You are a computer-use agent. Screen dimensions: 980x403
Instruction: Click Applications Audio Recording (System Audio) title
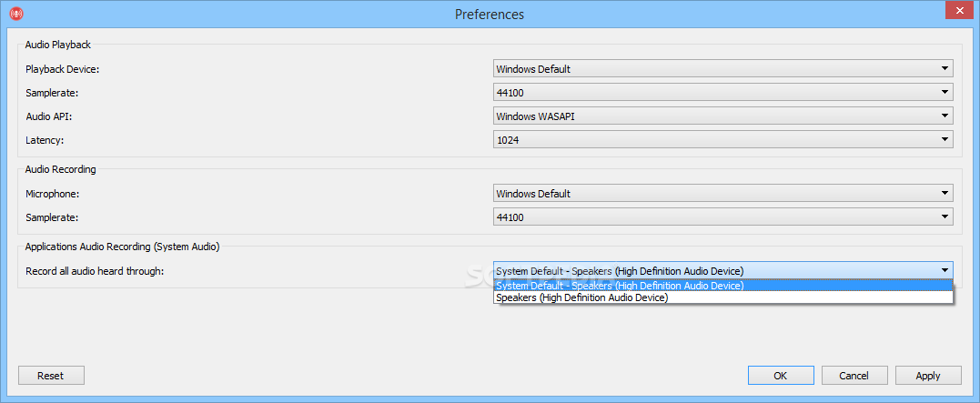(x=123, y=247)
